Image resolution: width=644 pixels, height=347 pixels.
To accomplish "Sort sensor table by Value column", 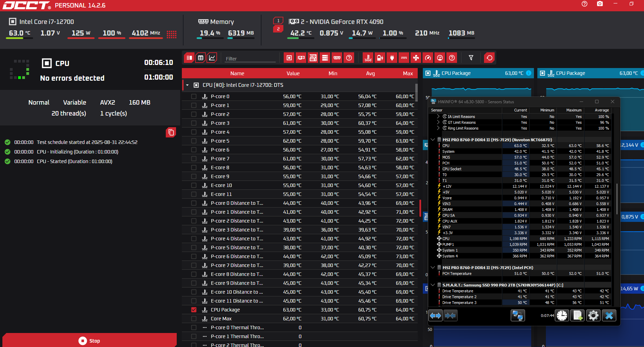I will pyautogui.click(x=293, y=74).
